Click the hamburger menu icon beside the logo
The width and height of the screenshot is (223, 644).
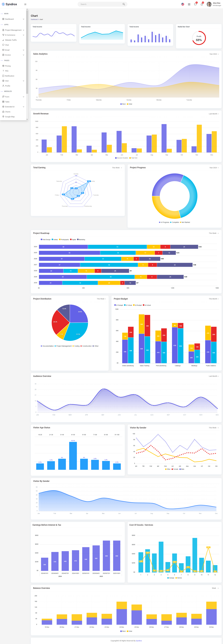coord(25,4)
